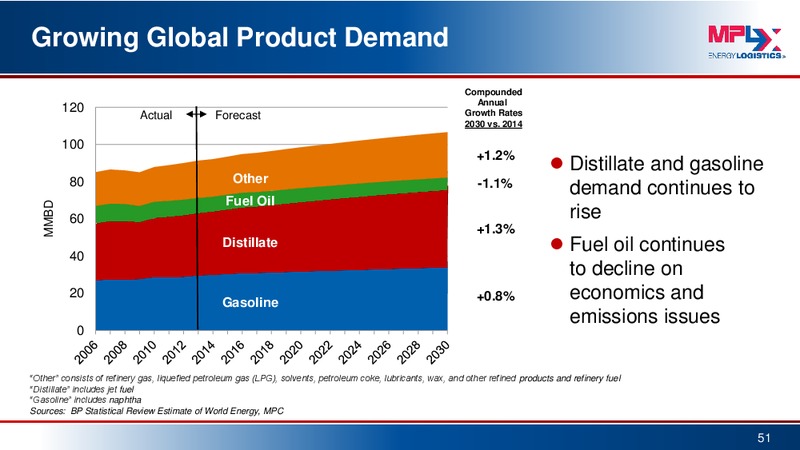Click the '2028' x-axis label
Image resolution: width=800 pixels, height=450 pixels.
tap(409, 353)
